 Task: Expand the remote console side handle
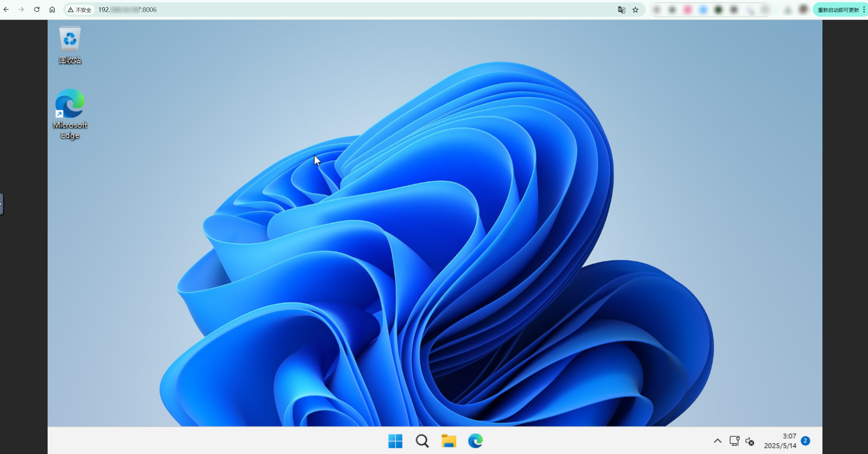point(2,204)
